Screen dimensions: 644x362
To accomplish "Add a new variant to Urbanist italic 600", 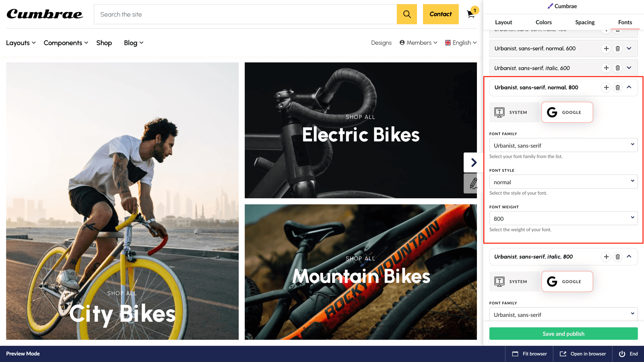I will (606, 68).
